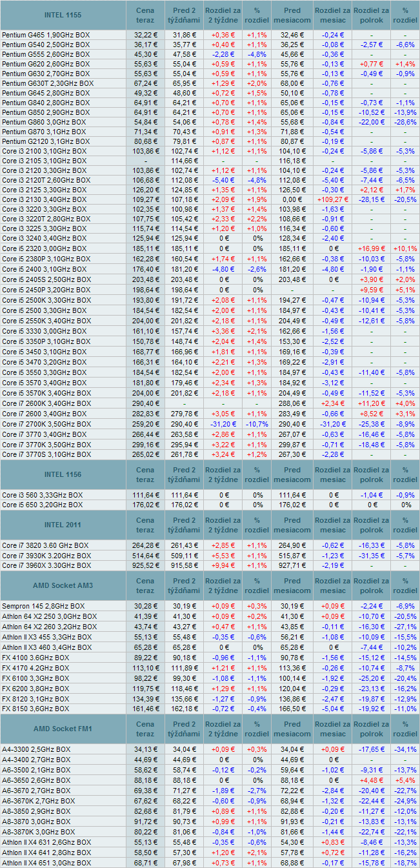This screenshot has height=868, width=420.
Task: Click the value -25,20 €
Action: [372, 678]
